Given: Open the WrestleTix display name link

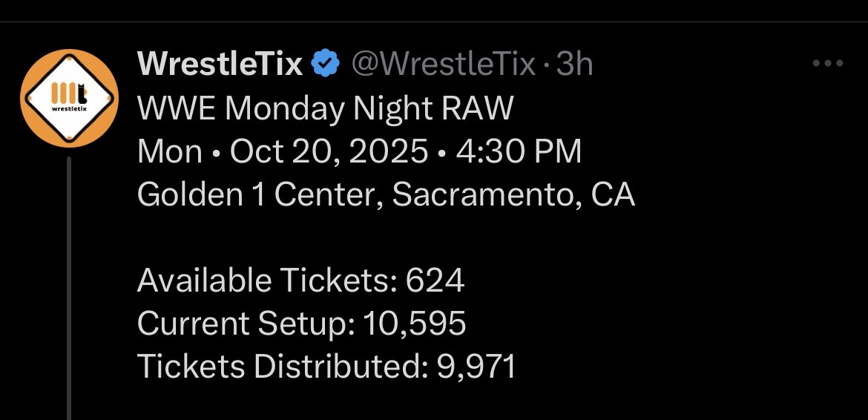Looking at the screenshot, I should coord(220,65).
